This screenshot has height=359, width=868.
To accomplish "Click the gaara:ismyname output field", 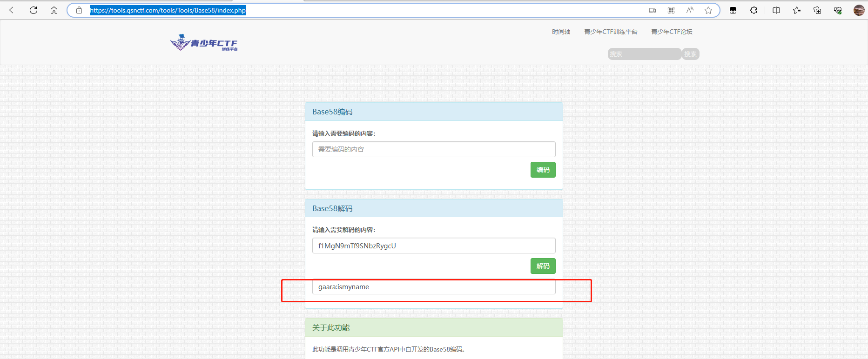I will (434, 287).
